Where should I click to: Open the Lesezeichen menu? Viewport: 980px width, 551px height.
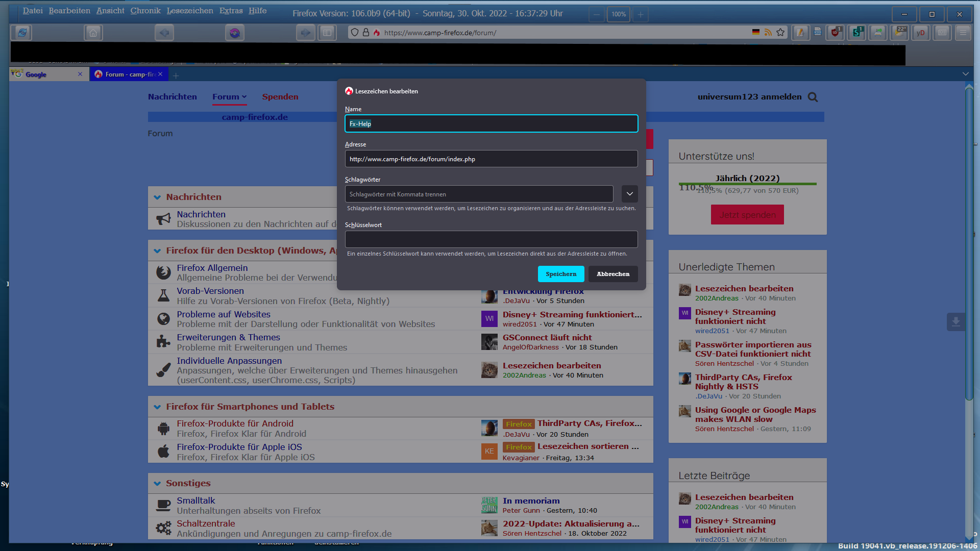point(189,11)
